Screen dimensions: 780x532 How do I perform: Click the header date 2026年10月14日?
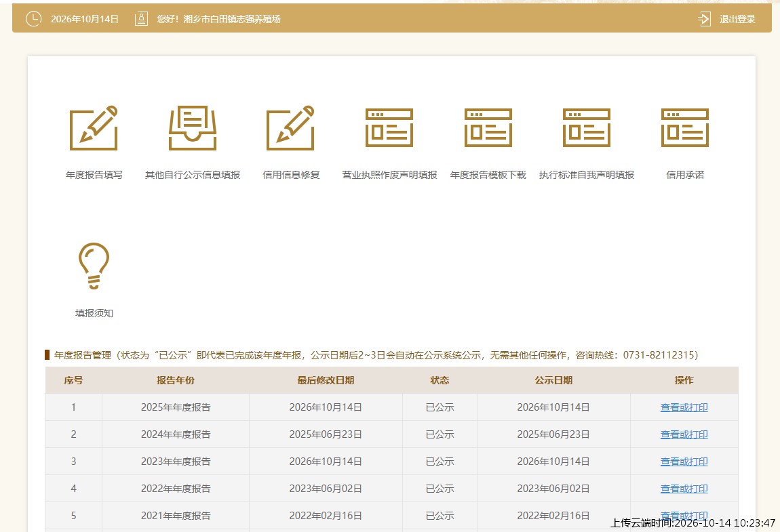tap(85, 19)
